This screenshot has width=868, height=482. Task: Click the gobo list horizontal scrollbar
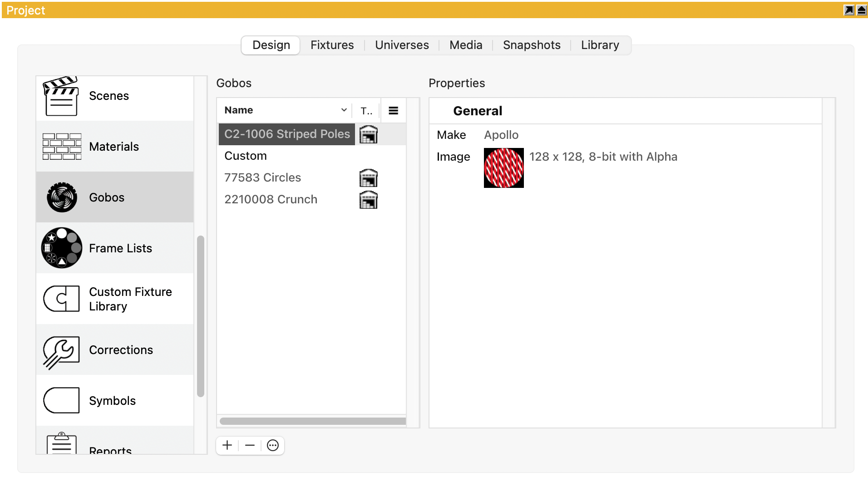312,421
